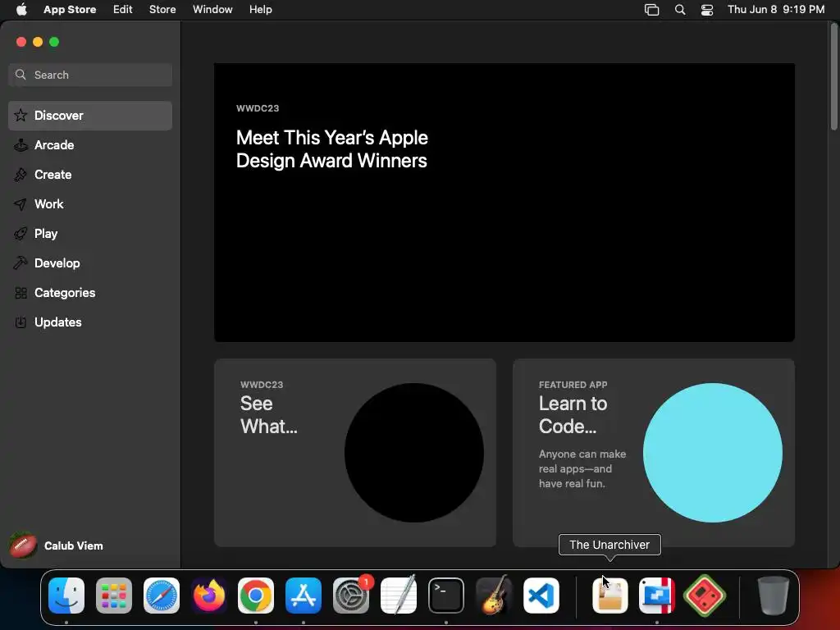The height and width of the screenshot is (630, 840).
Task: Launch Firefox from the Dock
Action: pos(209,596)
